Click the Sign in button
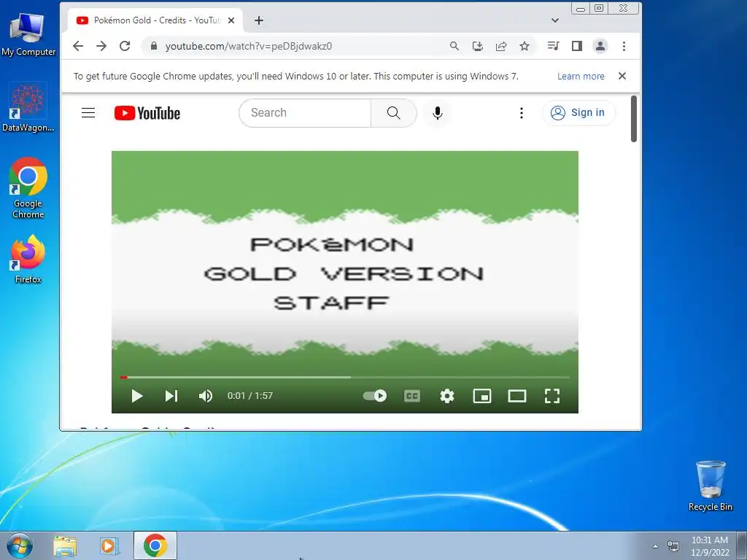This screenshot has width=747, height=560. click(x=578, y=113)
